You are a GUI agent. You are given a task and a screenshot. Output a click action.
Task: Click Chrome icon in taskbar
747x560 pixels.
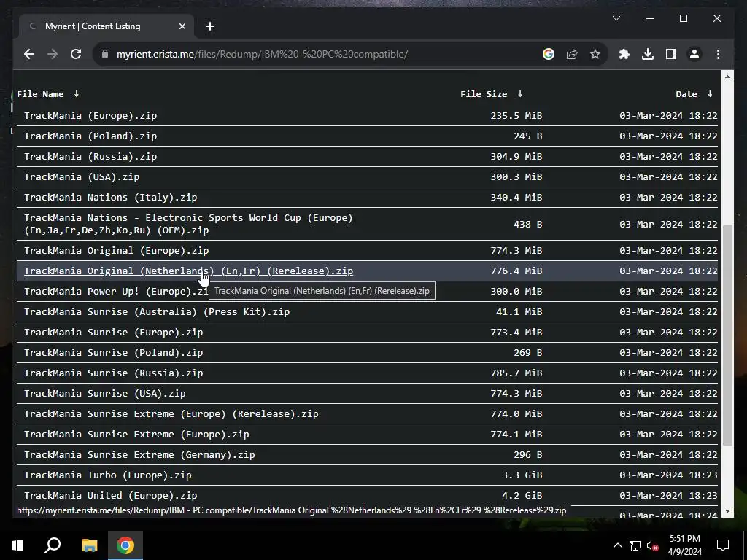coord(125,545)
